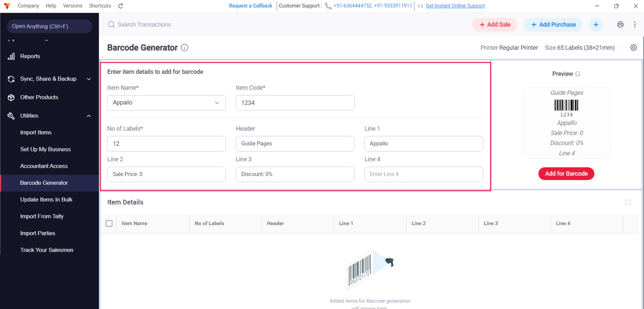
Task: Collapse the Utilities menu chevron
Action: coord(89,116)
